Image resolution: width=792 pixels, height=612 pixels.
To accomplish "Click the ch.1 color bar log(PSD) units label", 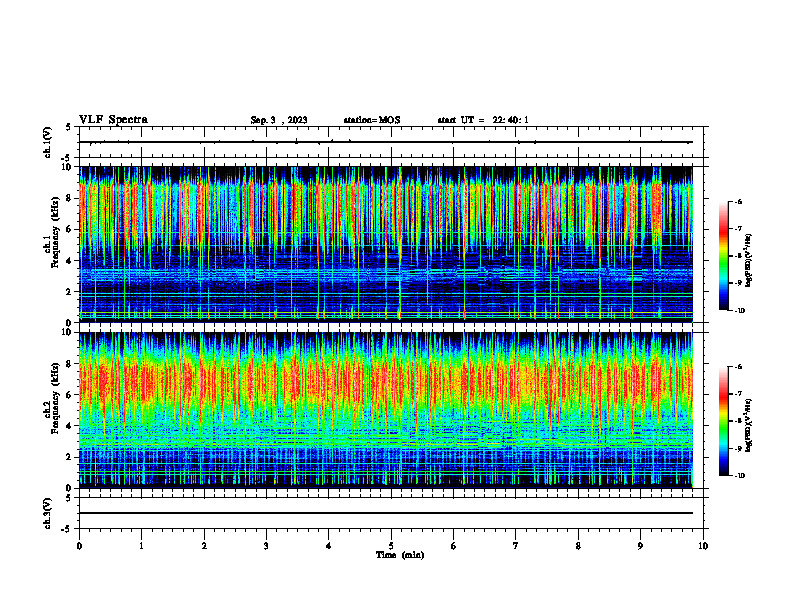I will (x=749, y=260).
